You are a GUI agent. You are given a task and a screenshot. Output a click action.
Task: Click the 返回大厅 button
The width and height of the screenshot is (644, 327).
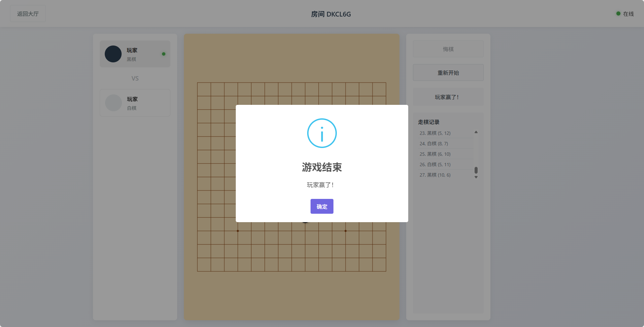coord(28,14)
